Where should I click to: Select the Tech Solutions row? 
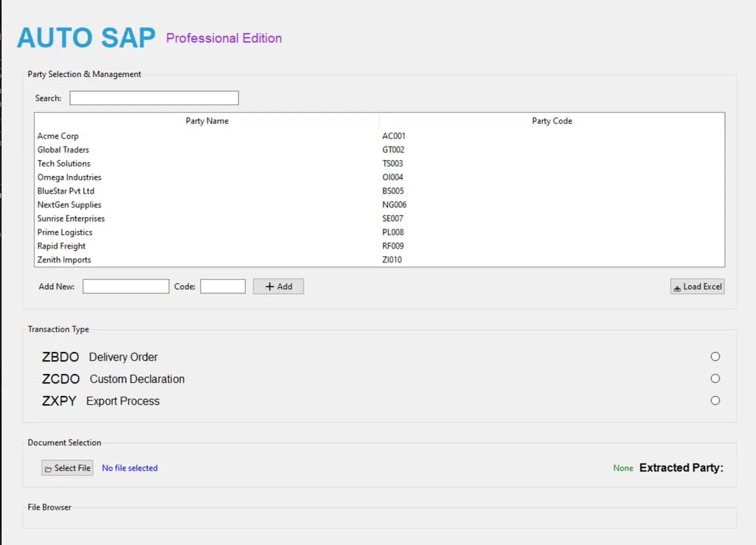pos(379,164)
